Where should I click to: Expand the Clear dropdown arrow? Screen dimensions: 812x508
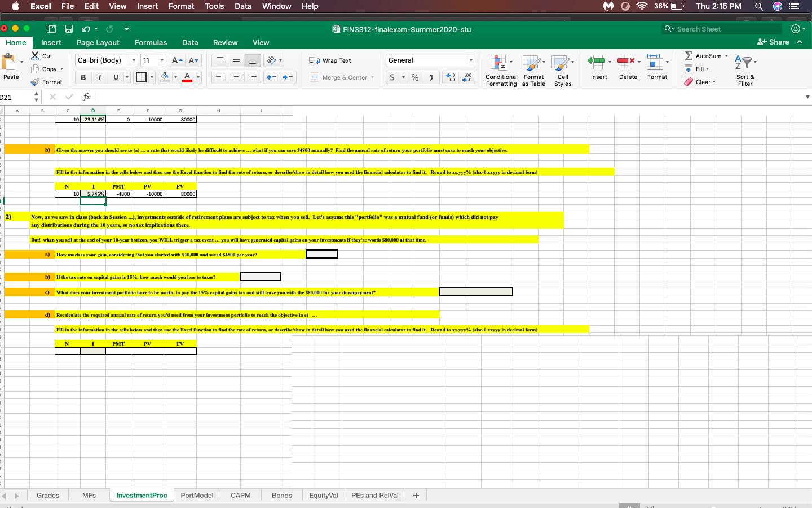pyautogui.click(x=714, y=82)
